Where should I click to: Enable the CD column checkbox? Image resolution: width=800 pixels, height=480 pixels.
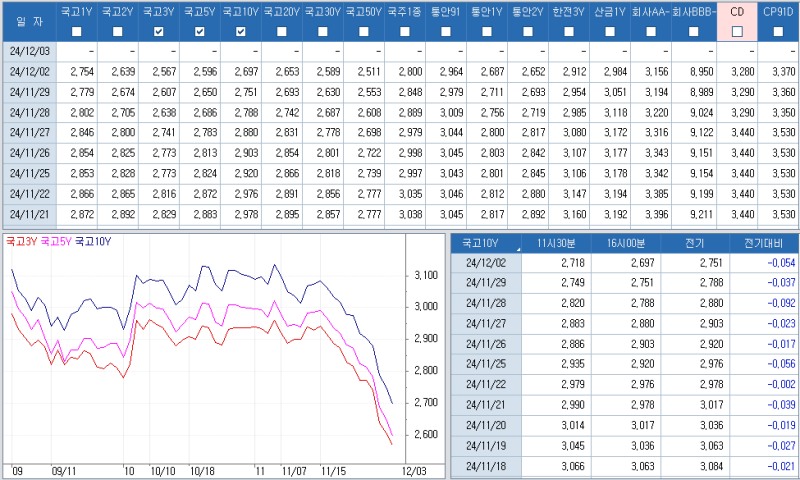[x=737, y=32]
